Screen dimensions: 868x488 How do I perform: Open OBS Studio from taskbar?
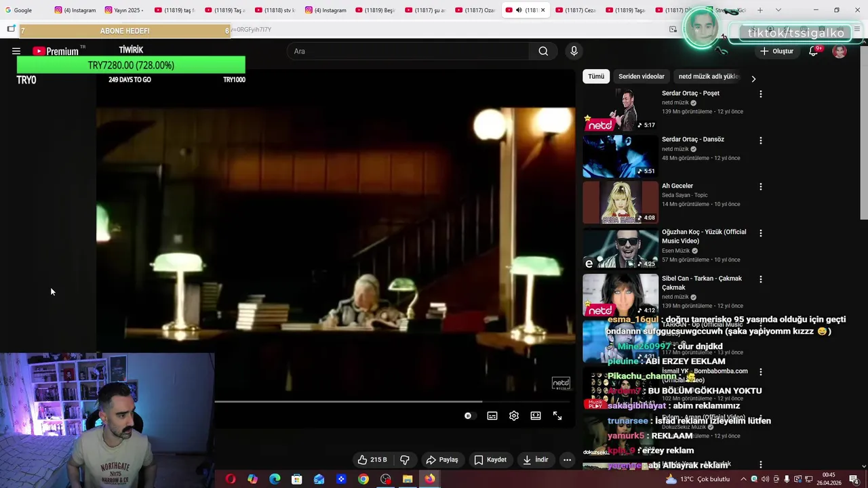tap(386, 479)
